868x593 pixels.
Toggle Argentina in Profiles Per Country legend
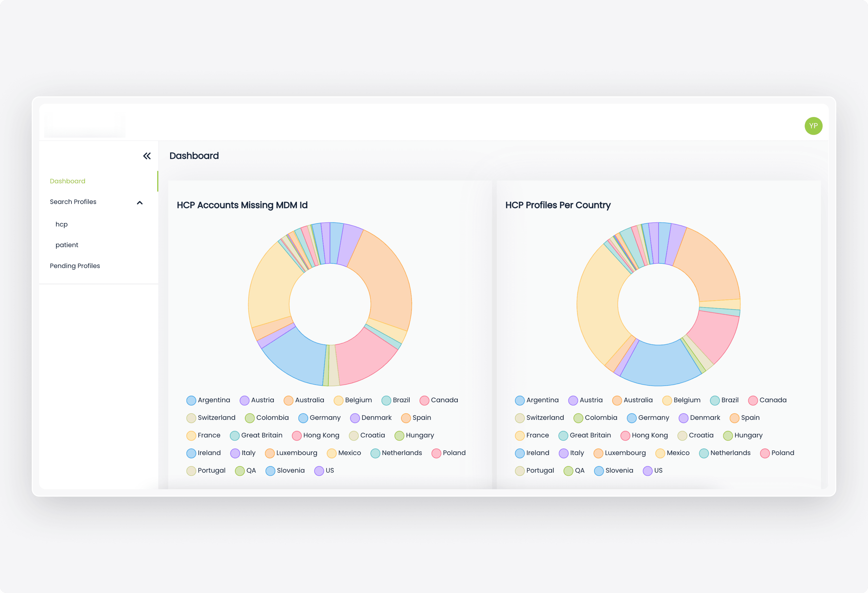click(x=537, y=400)
